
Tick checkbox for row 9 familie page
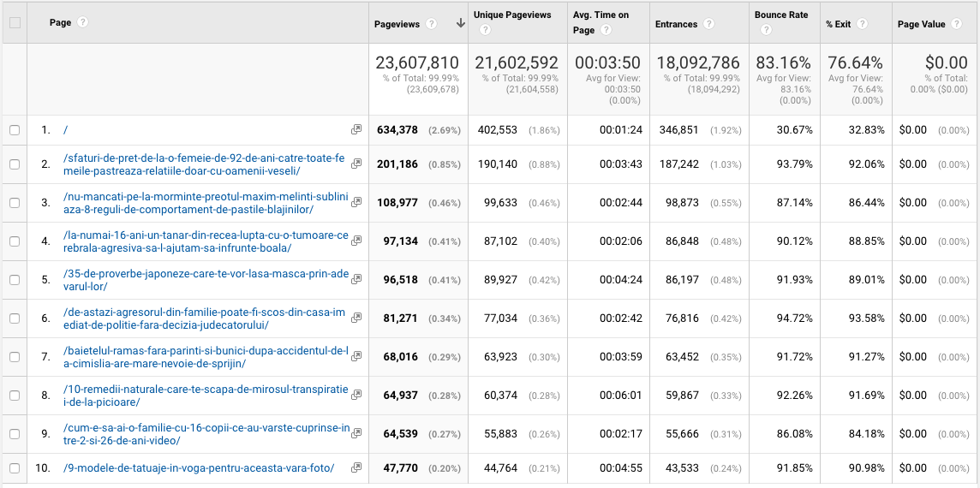14,434
